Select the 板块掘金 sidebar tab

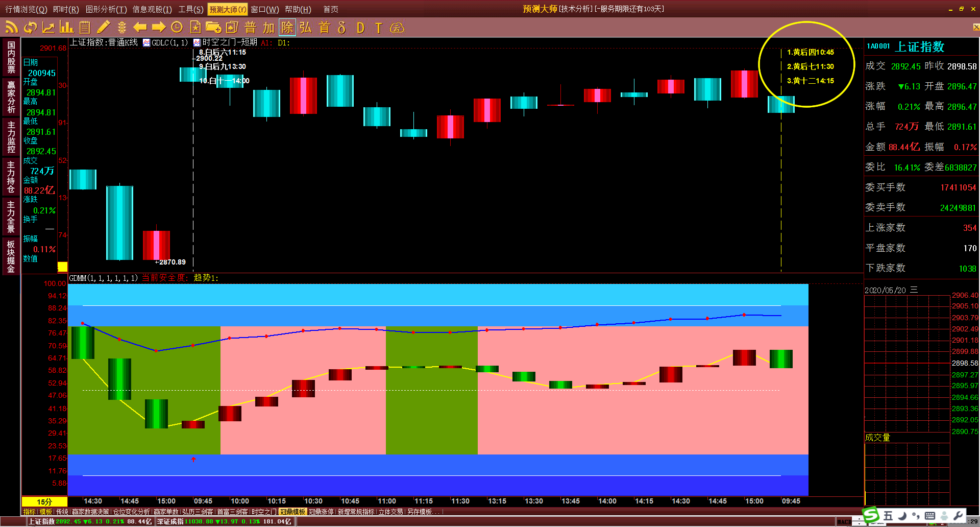[x=11, y=256]
